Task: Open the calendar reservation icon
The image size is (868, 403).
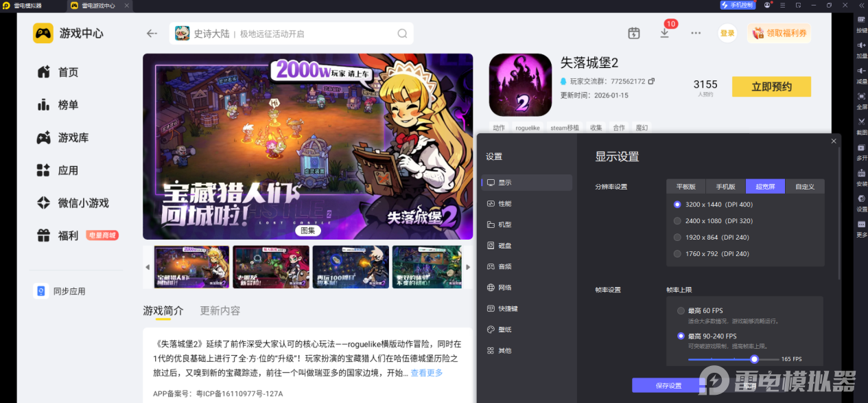Action: click(634, 33)
